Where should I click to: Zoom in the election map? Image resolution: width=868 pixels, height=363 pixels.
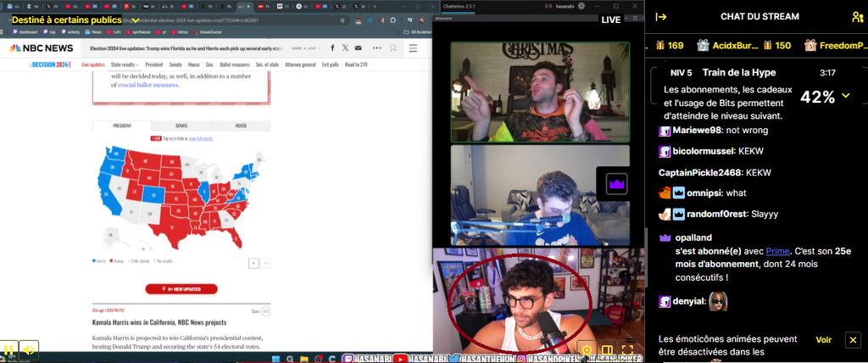pyautogui.click(x=253, y=263)
